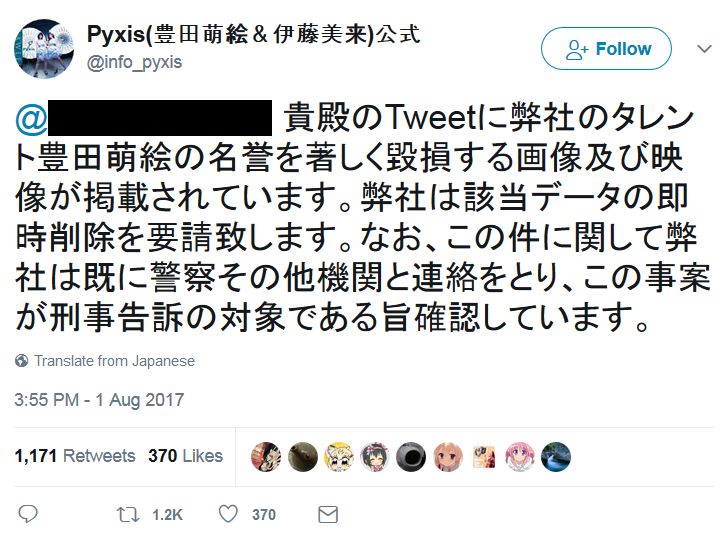The height and width of the screenshot is (536, 725).
Task: Click Translate from Japanese link
Action: point(114,361)
